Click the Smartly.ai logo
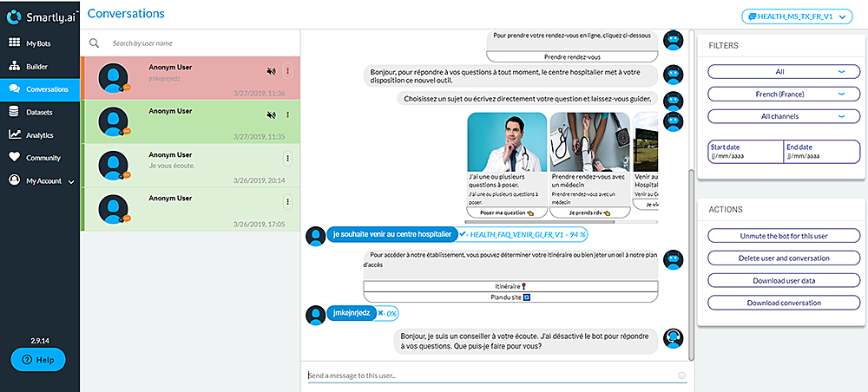This screenshot has width=868, height=392. (x=39, y=15)
